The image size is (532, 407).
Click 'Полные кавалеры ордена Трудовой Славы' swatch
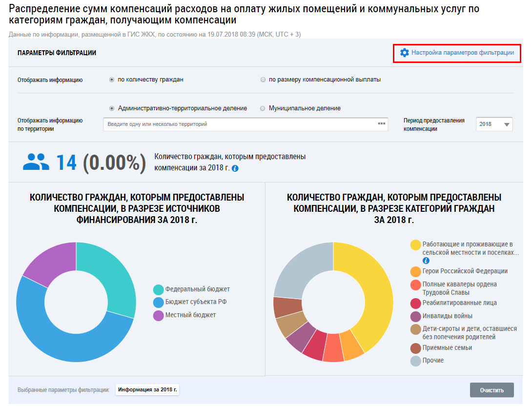(416, 285)
